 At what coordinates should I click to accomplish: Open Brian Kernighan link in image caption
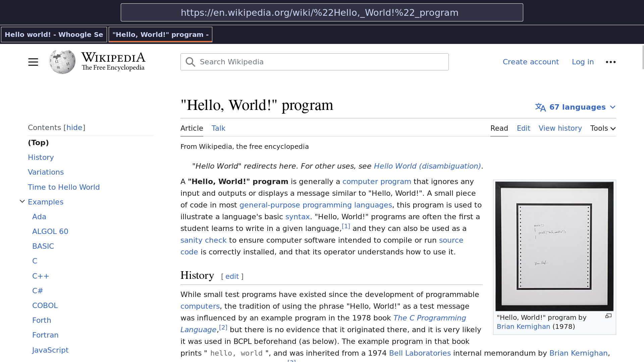pos(523,327)
